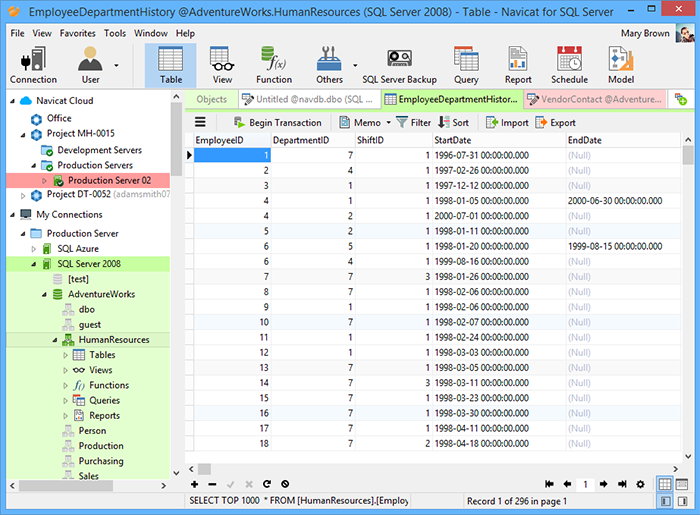Expand the Production Server 02 node
The height and width of the screenshot is (515, 700).
click(44, 181)
